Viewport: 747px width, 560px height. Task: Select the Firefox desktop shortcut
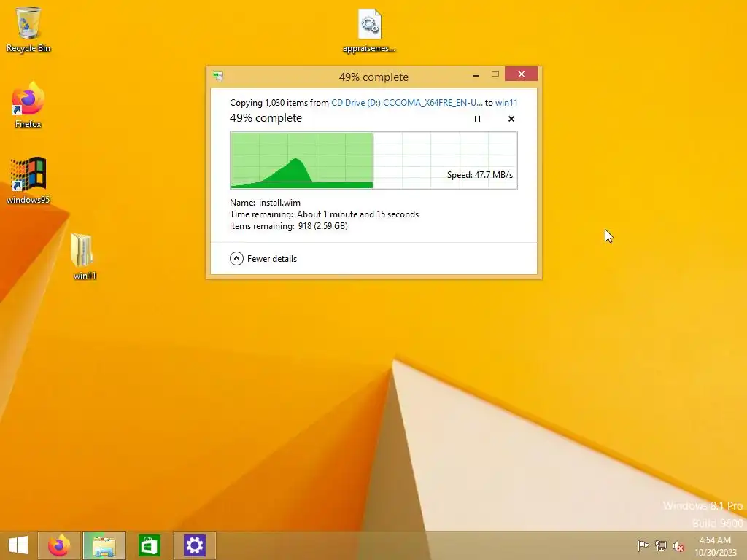click(28, 105)
